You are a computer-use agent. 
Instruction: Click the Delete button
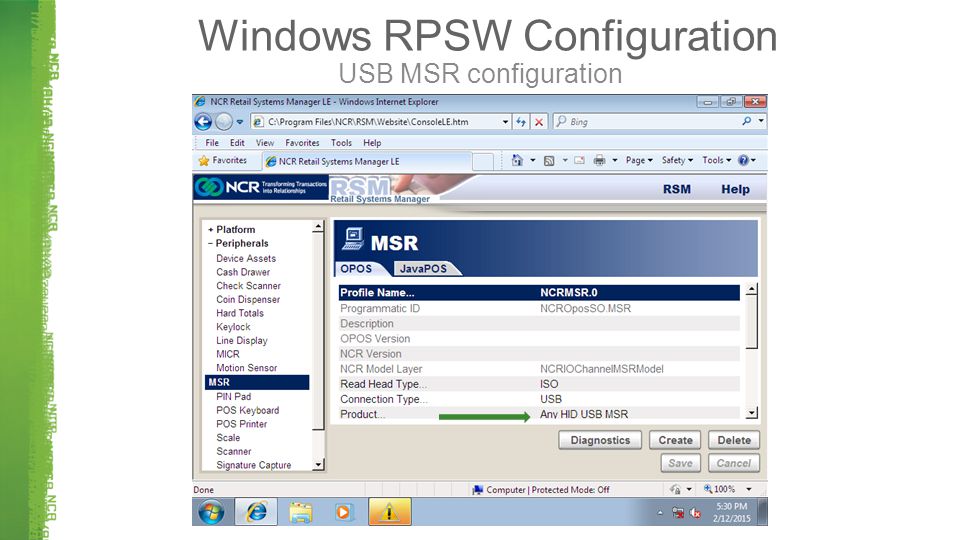[x=734, y=440]
